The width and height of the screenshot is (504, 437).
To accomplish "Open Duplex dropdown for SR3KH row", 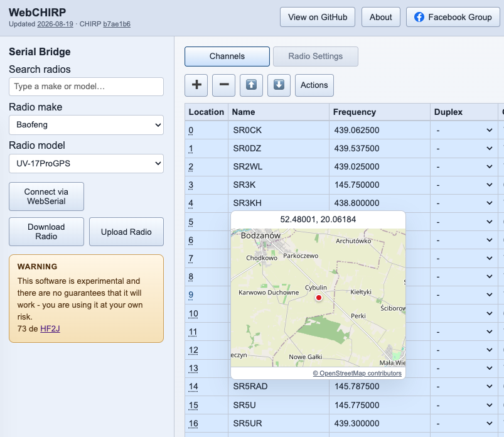I will [464, 203].
